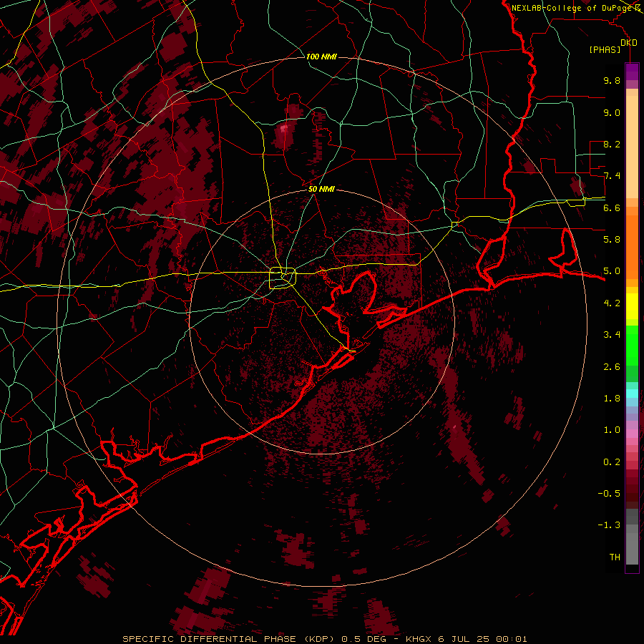
Task: Pick the pink swatch beside 1.0
Action: pyautogui.click(x=632, y=434)
